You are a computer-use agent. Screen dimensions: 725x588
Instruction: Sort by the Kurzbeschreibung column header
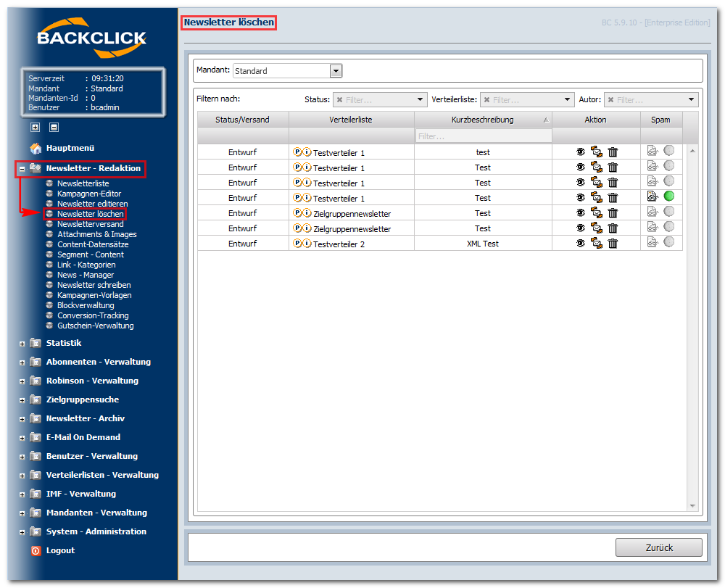[x=483, y=120]
